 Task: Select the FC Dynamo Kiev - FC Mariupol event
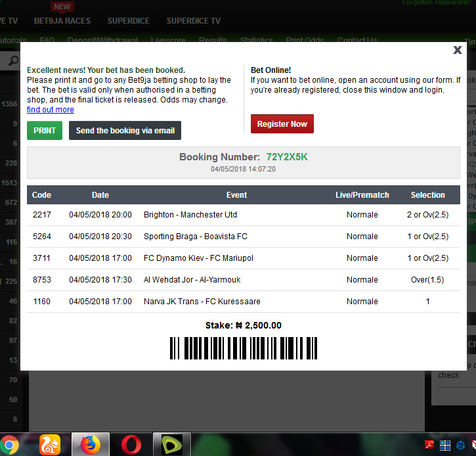198,258
